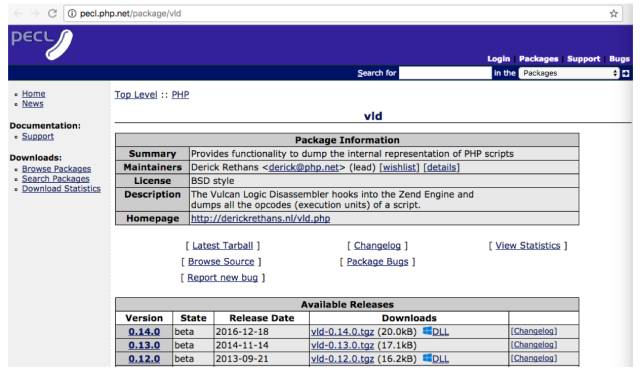Open the Latest Tarball link
This screenshot has width=640, height=373.
point(222,246)
